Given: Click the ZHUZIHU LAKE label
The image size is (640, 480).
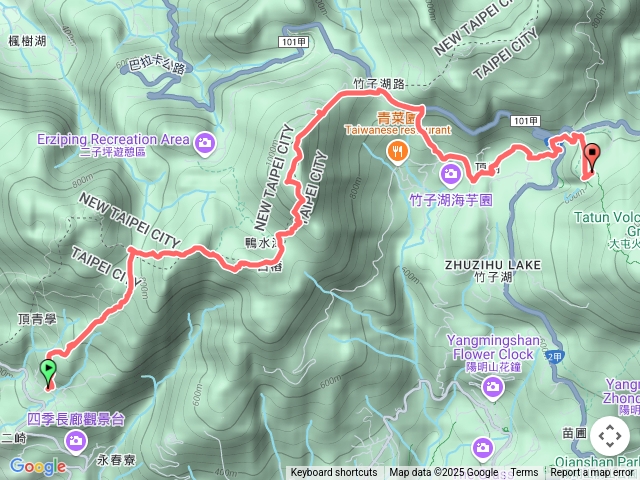Looking at the screenshot, I should tap(493, 265).
